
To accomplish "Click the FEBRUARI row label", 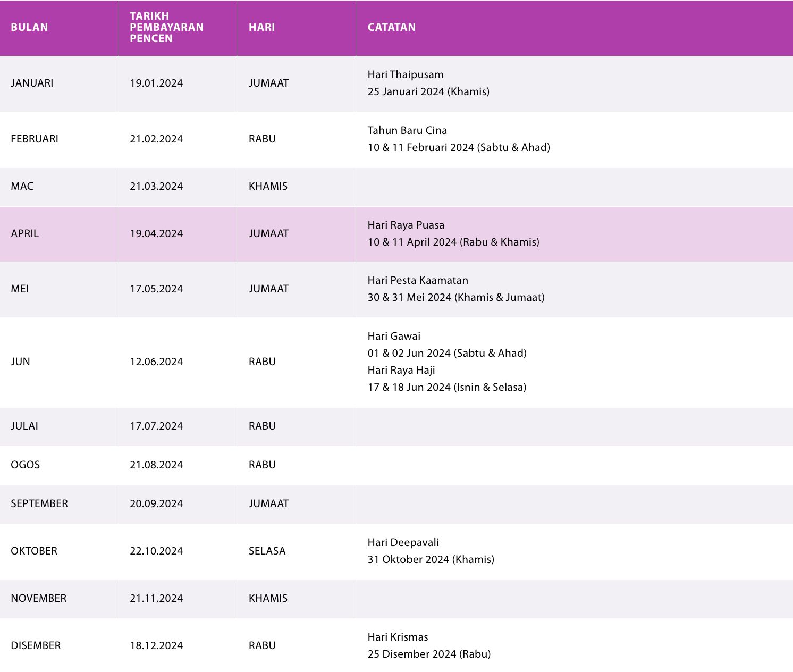I will [x=35, y=139].
